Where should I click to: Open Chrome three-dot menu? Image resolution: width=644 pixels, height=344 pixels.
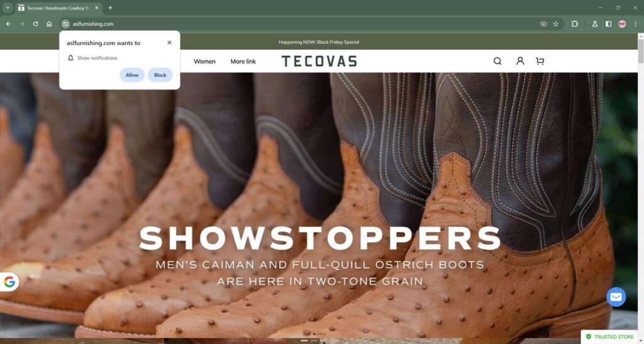pyautogui.click(x=635, y=24)
